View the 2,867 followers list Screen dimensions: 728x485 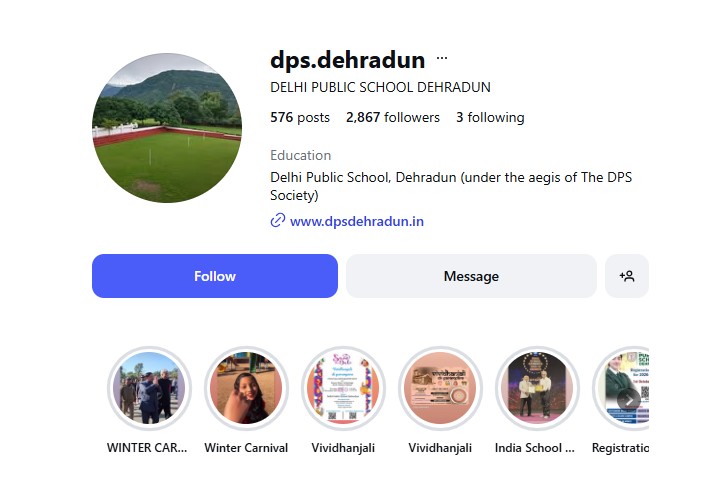[393, 117]
